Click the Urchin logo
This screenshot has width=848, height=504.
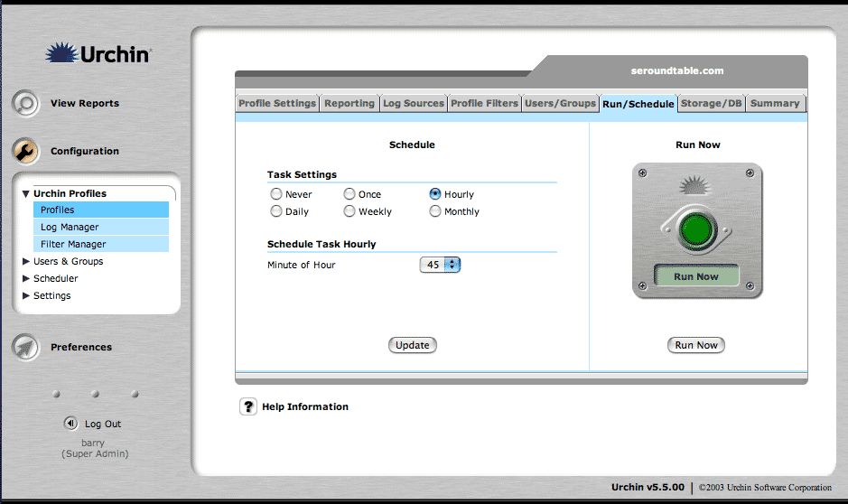98,53
